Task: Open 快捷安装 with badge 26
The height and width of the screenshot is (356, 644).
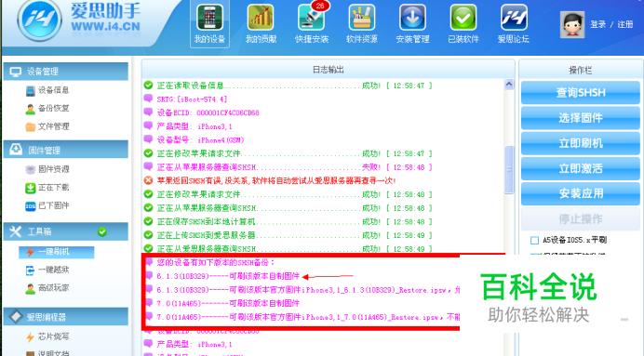Action: click(312, 24)
